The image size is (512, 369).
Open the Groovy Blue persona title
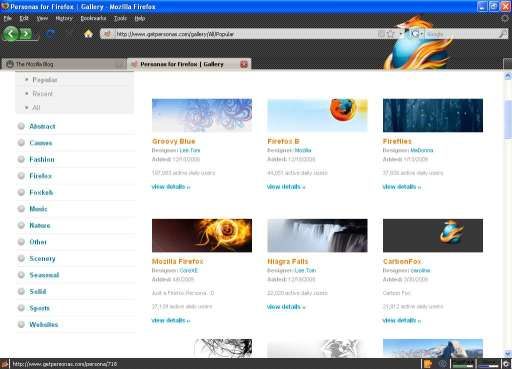pyautogui.click(x=174, y=141)
